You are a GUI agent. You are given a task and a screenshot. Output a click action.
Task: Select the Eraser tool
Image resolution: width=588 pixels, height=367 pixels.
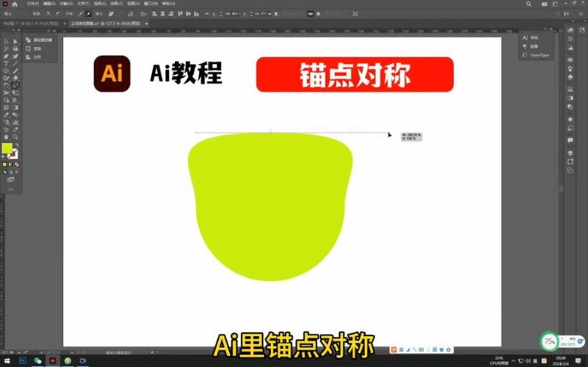point(15,79)
